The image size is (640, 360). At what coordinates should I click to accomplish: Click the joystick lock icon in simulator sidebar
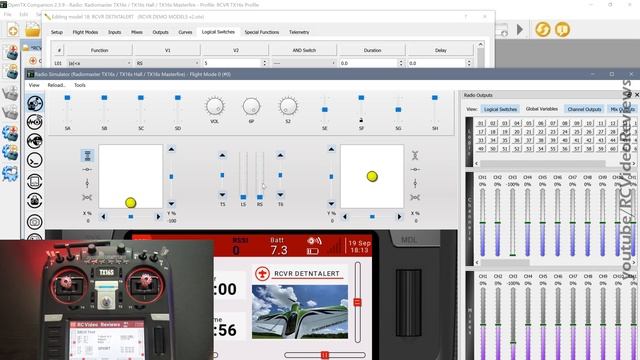35,200
